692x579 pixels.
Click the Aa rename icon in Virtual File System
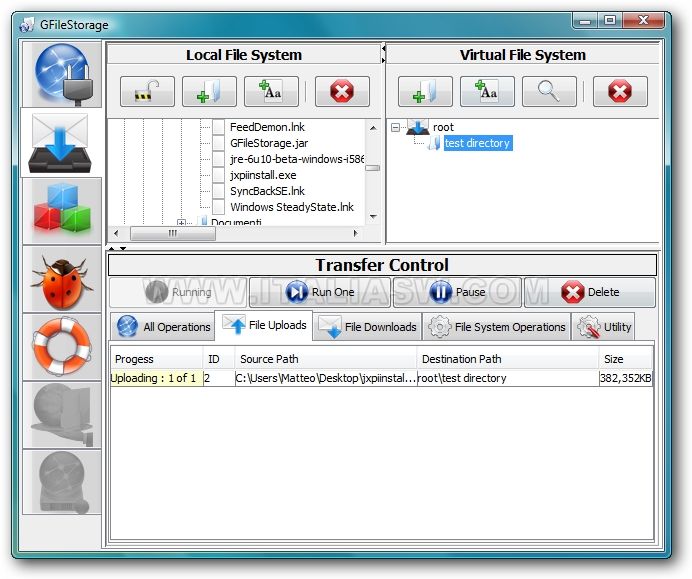tap(487, 91)
